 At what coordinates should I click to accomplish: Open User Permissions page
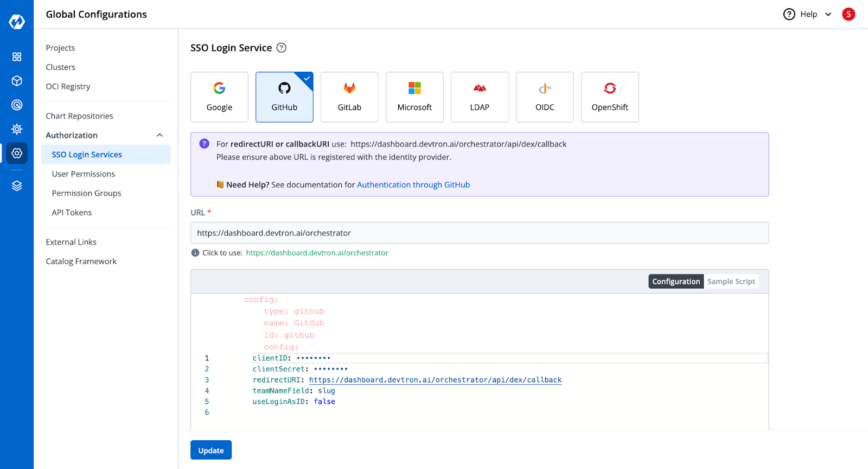click(84, 174)
